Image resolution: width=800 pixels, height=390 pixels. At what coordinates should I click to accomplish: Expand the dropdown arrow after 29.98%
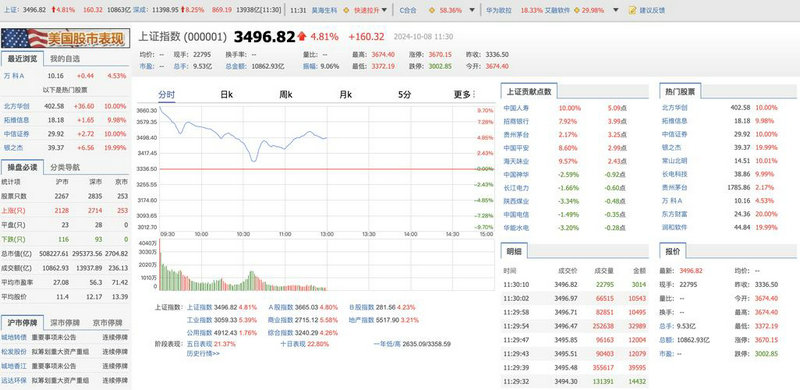tap(616, 10)
